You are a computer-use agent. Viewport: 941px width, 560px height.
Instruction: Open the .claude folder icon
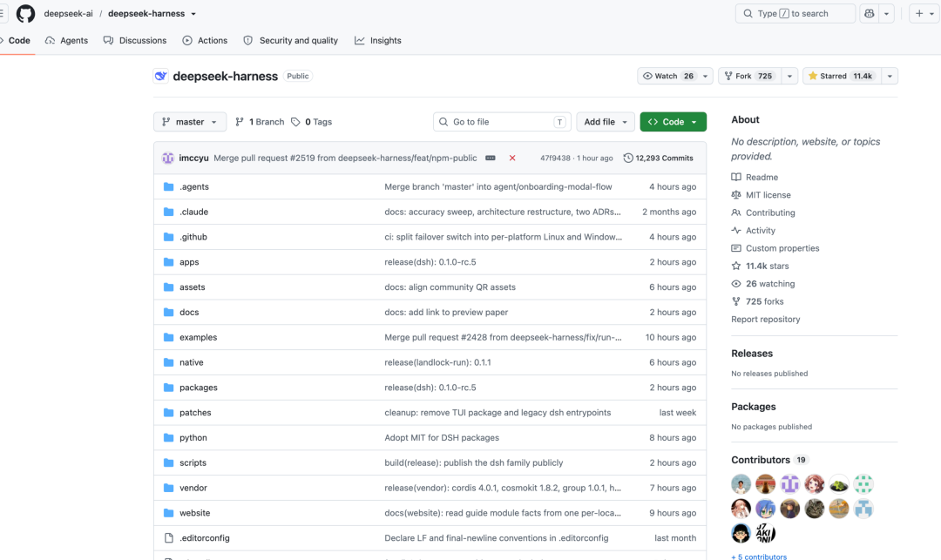pyautogui.click(x=169, y=212)
